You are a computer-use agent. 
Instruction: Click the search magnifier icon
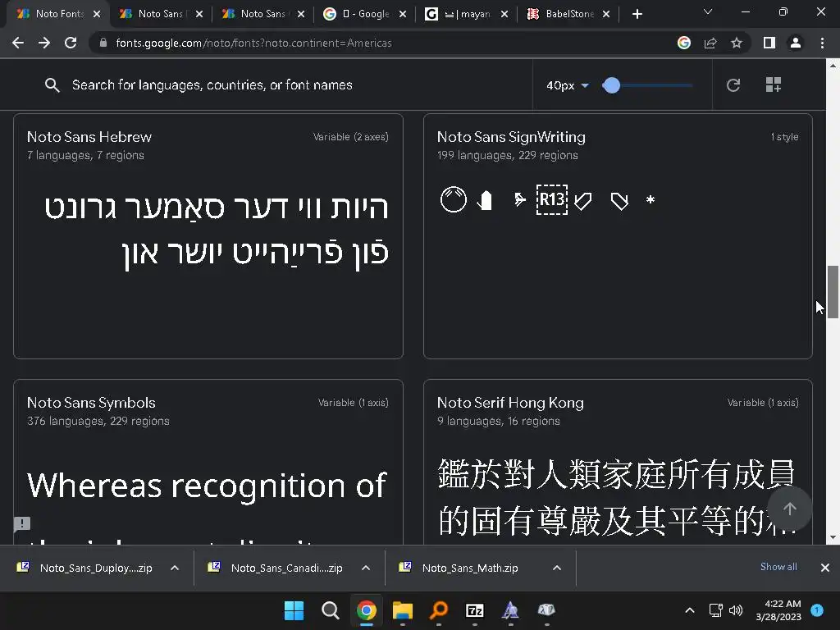pos(52,84)
